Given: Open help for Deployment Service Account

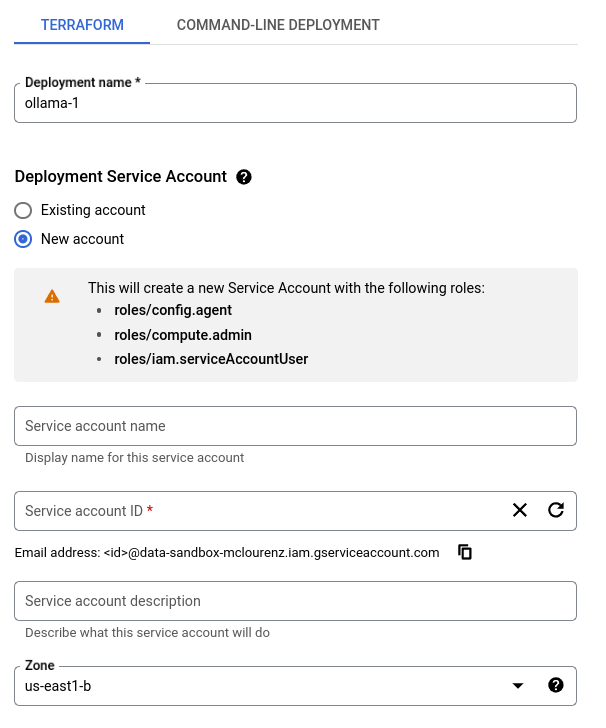Looking at the screenshot, I should click(x=244, y=177).
